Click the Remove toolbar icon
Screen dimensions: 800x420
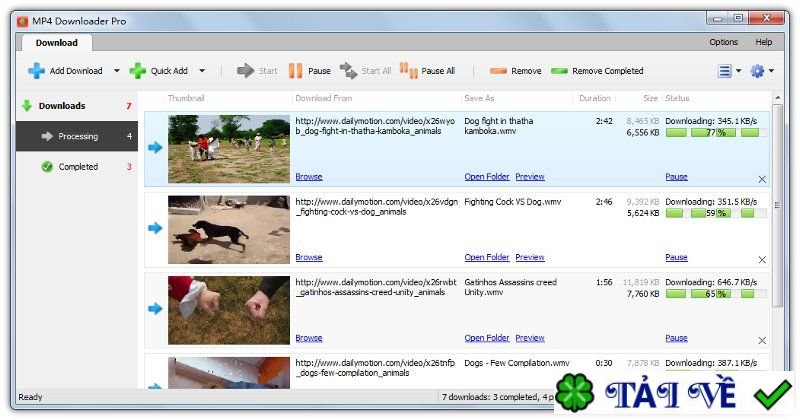pos(498,71)
